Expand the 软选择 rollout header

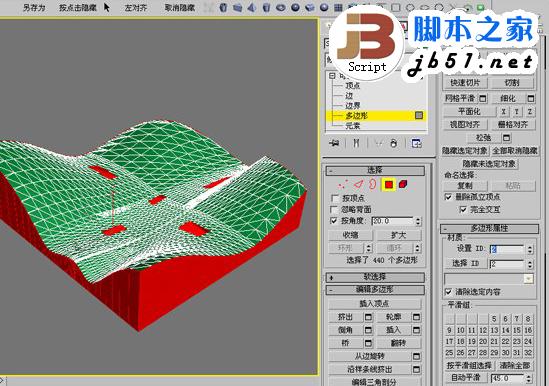(375, 277)
